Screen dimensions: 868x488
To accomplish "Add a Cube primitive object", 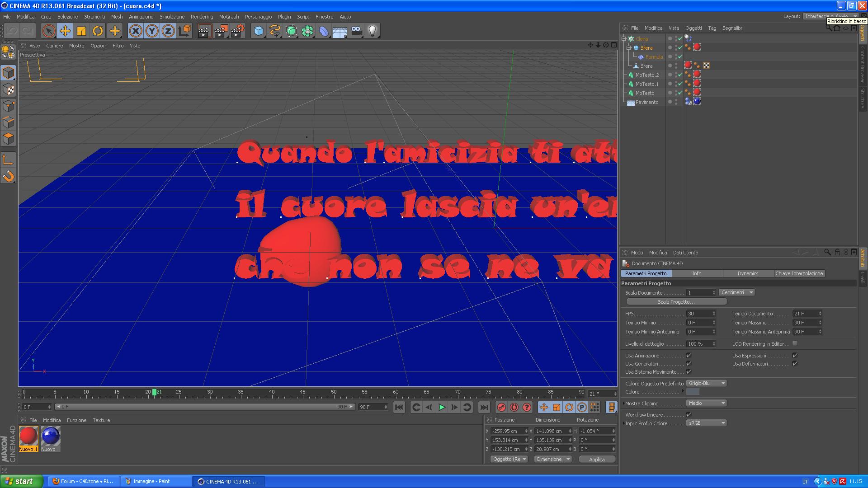I will 258,31.
